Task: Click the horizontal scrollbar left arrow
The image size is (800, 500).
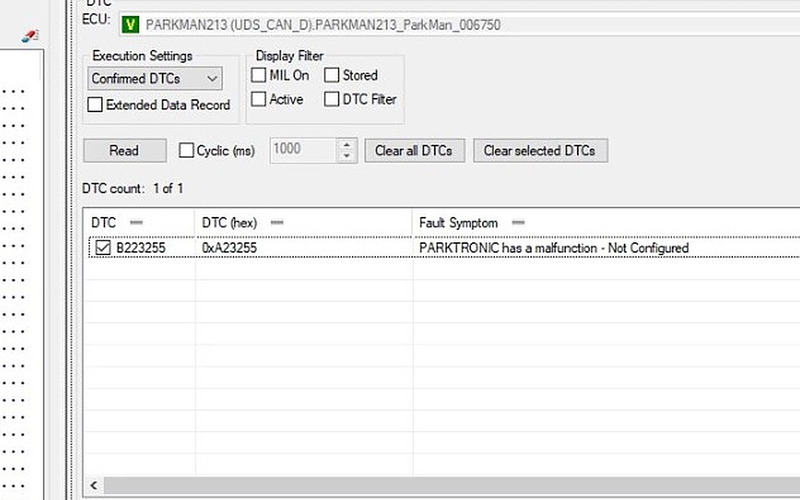Action: tap(95, 485)
